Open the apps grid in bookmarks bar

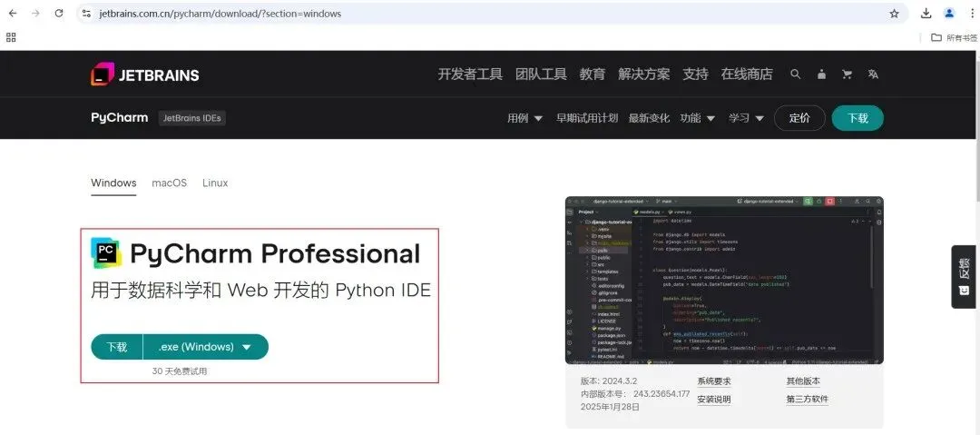11,37
